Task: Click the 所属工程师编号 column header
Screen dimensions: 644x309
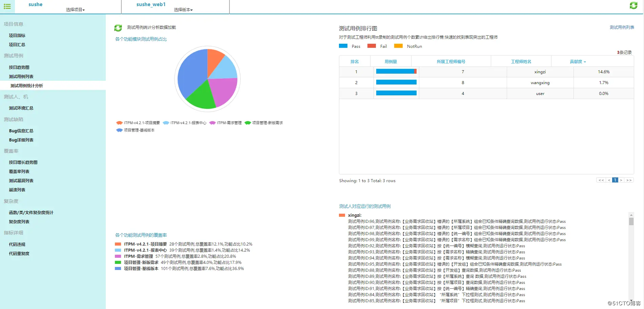Action: [x=451, y=62]
